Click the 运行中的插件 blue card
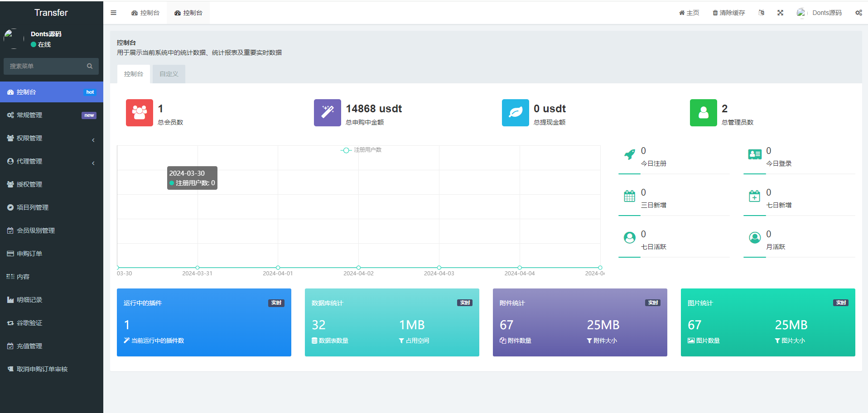Image resolution: width=868 pixels, height=413 pixels. (x=204, y=322)
